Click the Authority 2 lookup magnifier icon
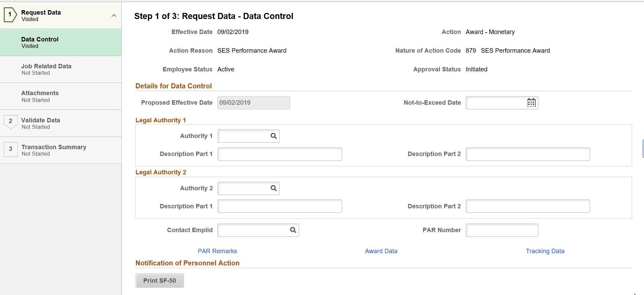 274,188
